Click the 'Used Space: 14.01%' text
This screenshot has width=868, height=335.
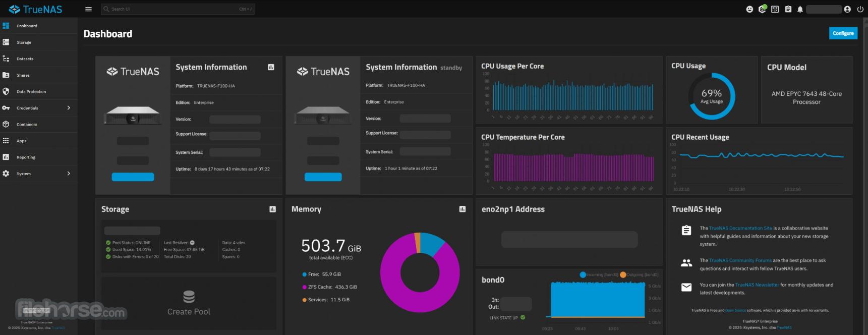coord(132,250)
